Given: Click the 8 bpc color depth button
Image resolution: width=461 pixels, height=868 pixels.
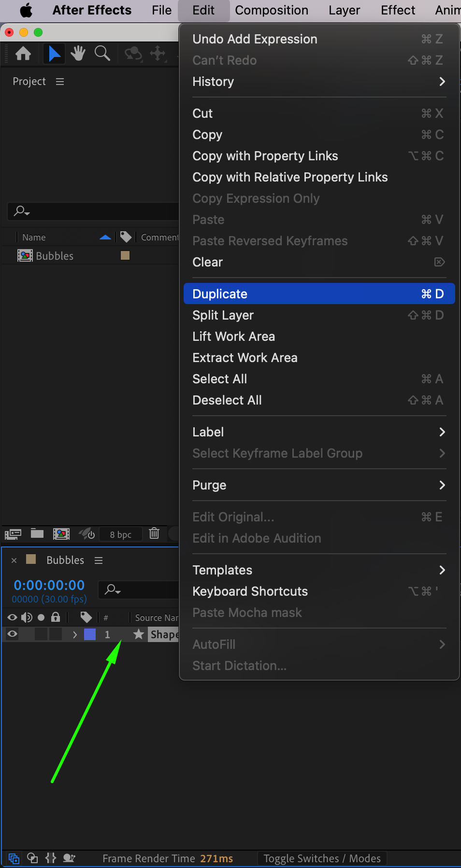Looking at the screenshot, I should coord(121,534).
